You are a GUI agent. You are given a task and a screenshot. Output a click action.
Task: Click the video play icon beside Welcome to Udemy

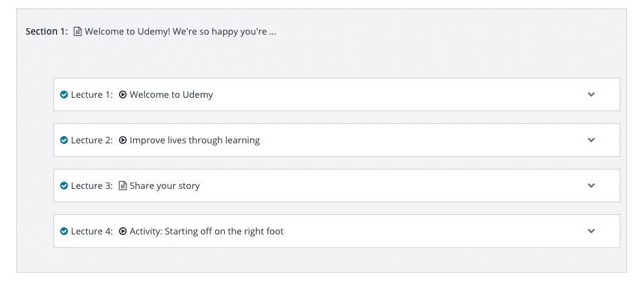tap(122, 95)
